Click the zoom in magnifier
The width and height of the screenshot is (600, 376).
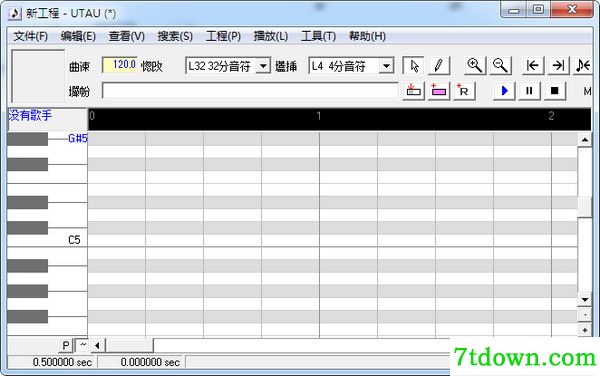[474, 66]
